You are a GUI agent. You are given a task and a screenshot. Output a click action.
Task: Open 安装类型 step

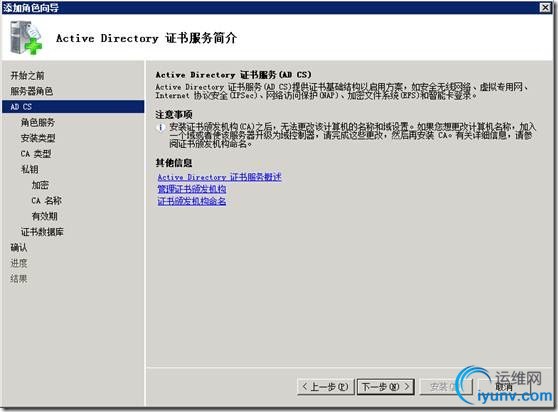click(x=38, y=138)
